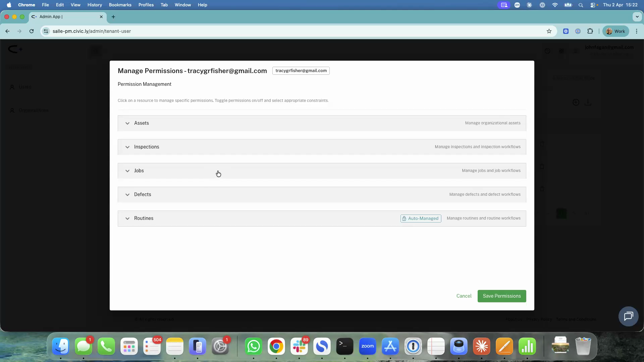Click the help icon in the top bar
Image resolution: width=644 pixels, height=362 pixels.
[x=547, y=51]
